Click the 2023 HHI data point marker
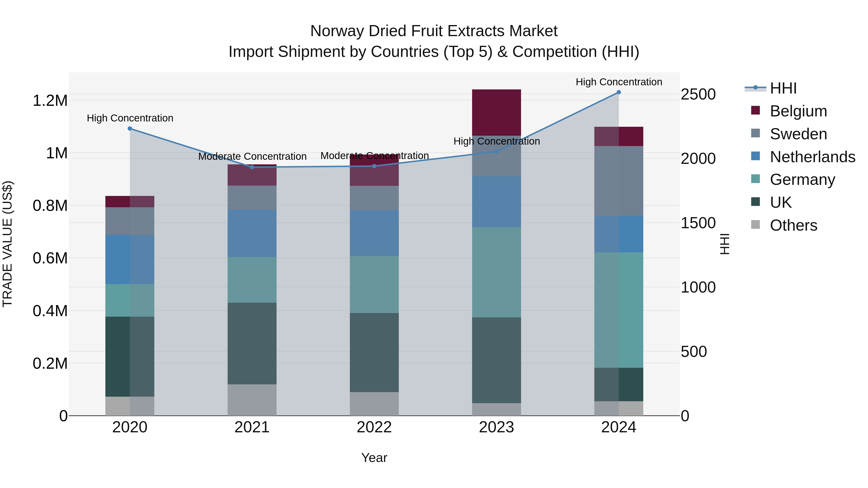 (496, 152)
